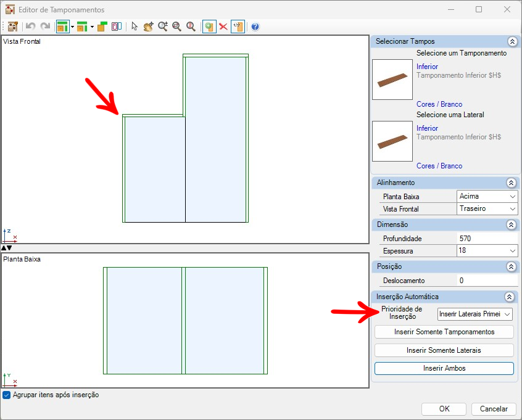522x420 pixels.
Task: Collapse the Dimensão section
Action: 511,224
